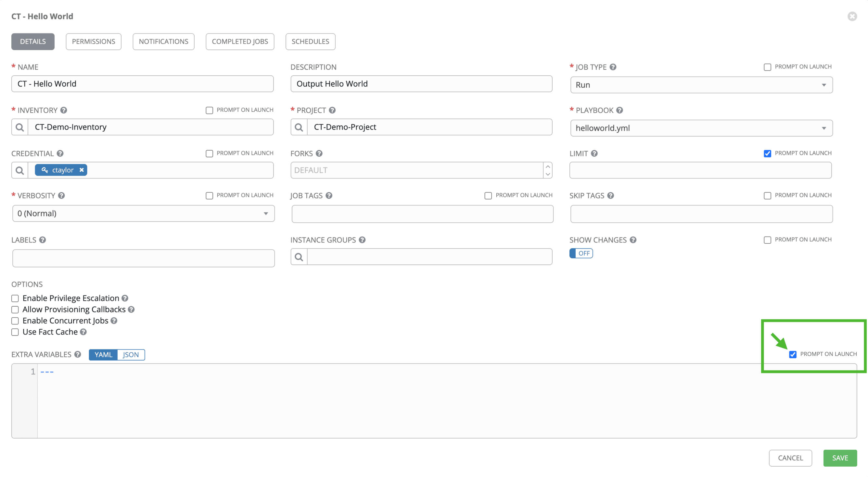
Task: Click the Inventory lookup search icon
Action: tap(20, 127)
